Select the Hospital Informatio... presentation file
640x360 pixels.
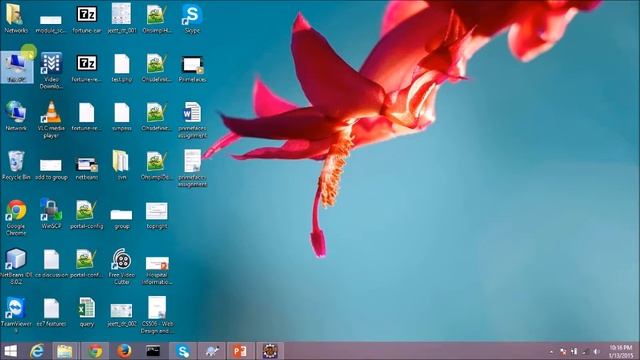157,270
